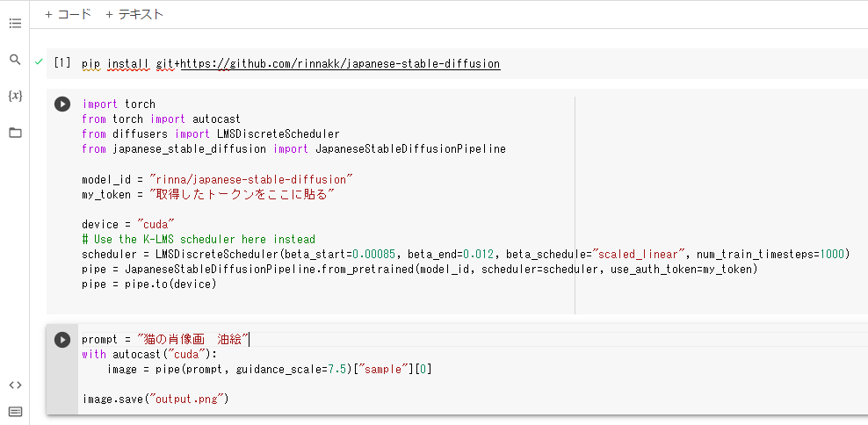
Task: Open the variables {x} panel
Action: point(15,96)
